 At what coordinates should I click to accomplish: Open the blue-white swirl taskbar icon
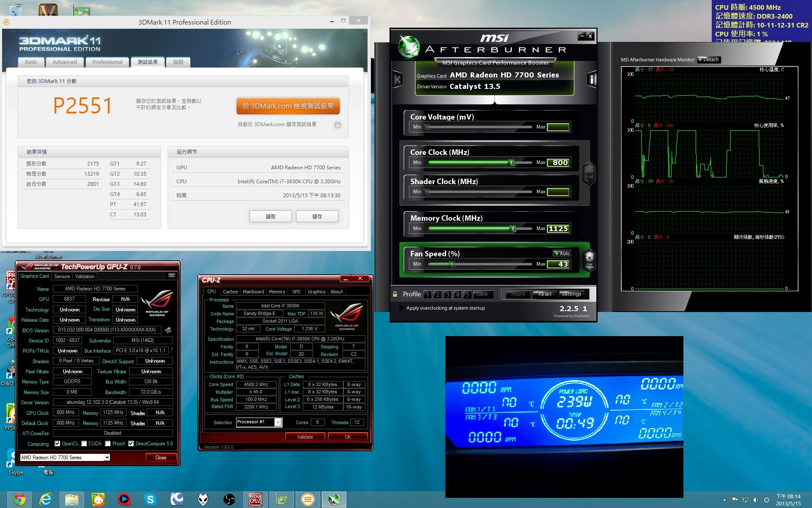(x=177, y=500)
